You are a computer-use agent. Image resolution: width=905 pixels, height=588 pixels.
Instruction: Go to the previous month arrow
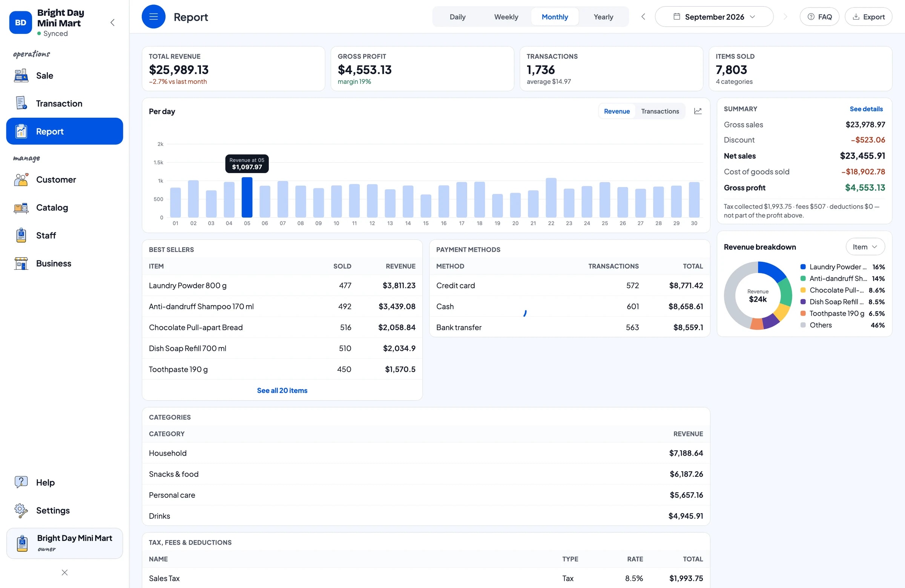coord(643,17)
